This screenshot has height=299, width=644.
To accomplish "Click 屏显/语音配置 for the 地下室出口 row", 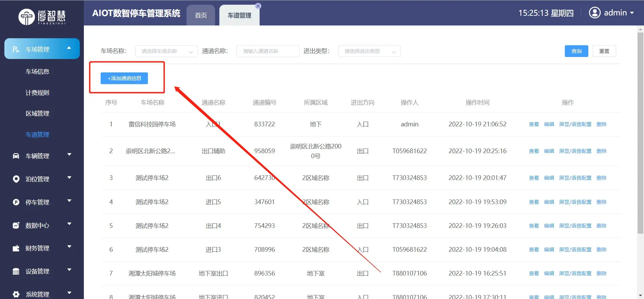I will [x=575, y=273].
